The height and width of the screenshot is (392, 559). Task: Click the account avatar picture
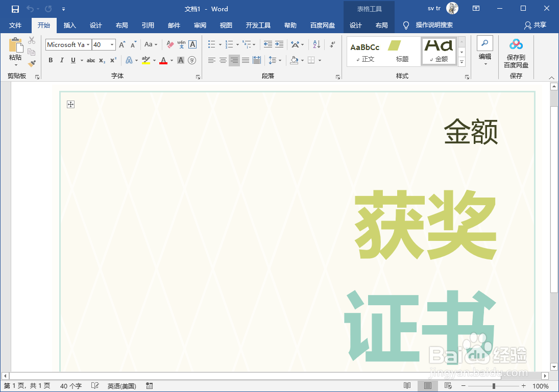pos(452,8)
